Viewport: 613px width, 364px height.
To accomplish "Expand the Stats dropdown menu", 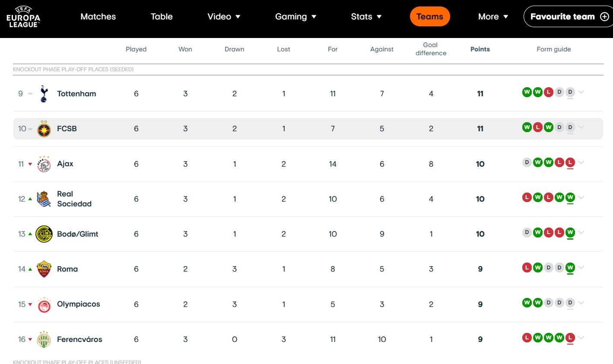I will [x=366, y=17].
